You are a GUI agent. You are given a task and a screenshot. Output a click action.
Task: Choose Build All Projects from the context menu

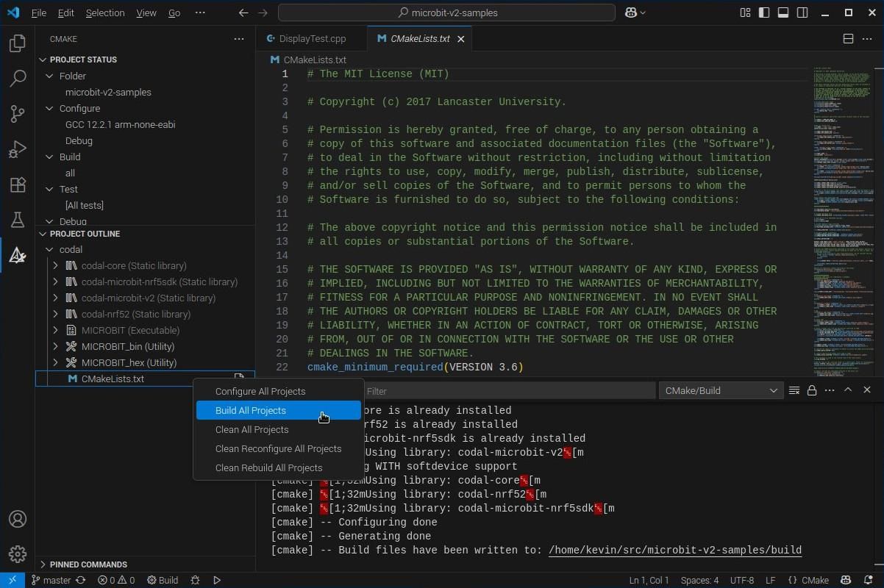tap(251, 410)
